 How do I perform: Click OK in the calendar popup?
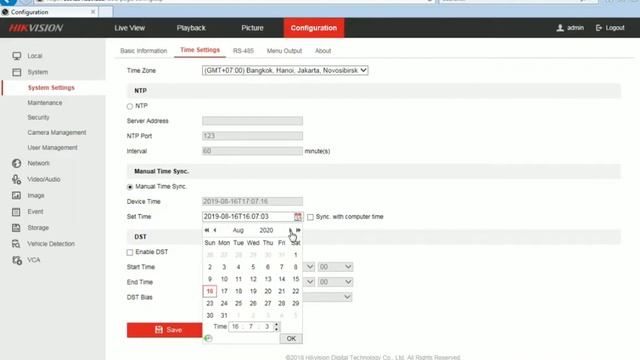click(x=291, y=338)
